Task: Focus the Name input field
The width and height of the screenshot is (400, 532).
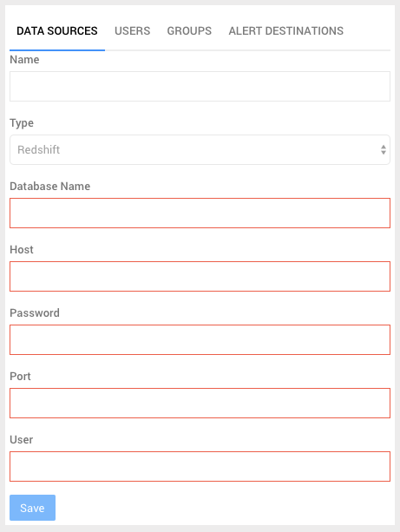Action: 200,86
